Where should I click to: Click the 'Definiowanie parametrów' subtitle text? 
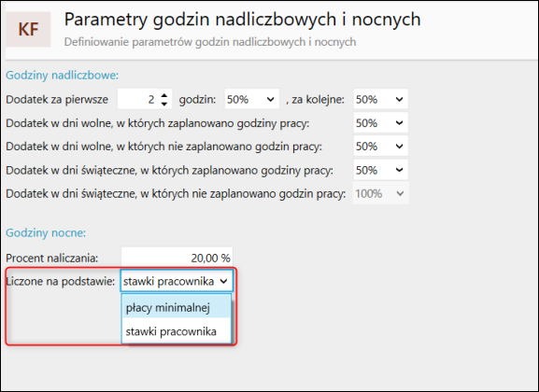[x=210, y=42]
